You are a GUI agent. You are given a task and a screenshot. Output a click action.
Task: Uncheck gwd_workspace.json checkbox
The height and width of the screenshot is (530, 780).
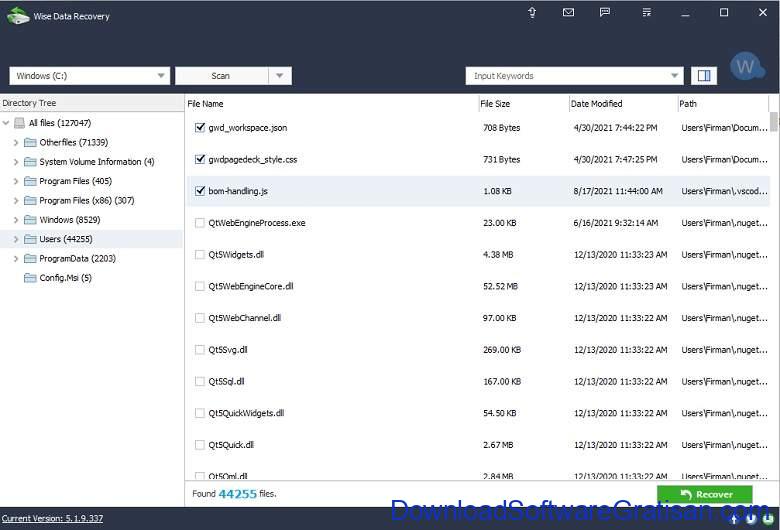pyautogui.click(x=200, y=127)
